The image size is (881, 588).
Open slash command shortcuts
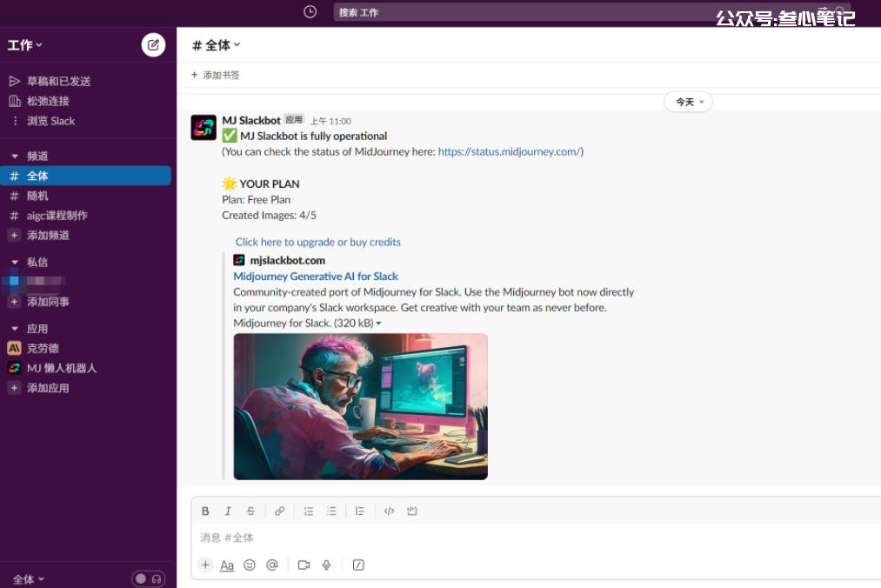coord(358,565)
